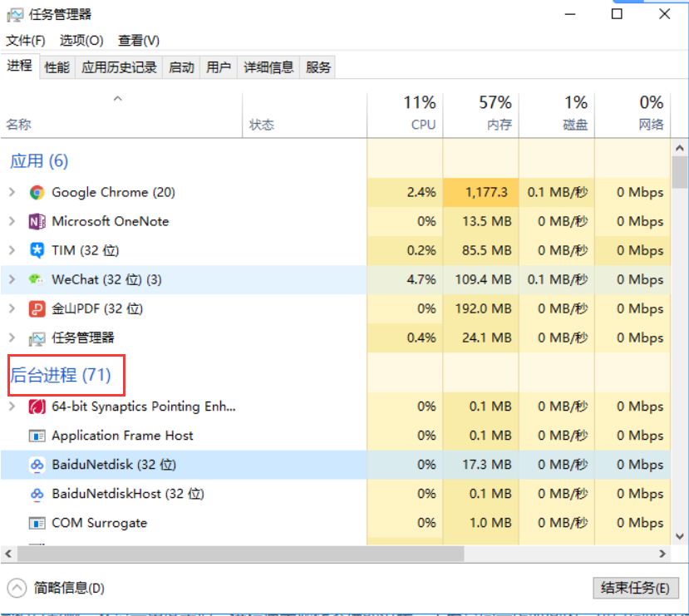The height and width of the screenshot is (616, 689).
Task: Expand the 64-bit Synaptics Pointing entry
Action: tap(12, 407)
